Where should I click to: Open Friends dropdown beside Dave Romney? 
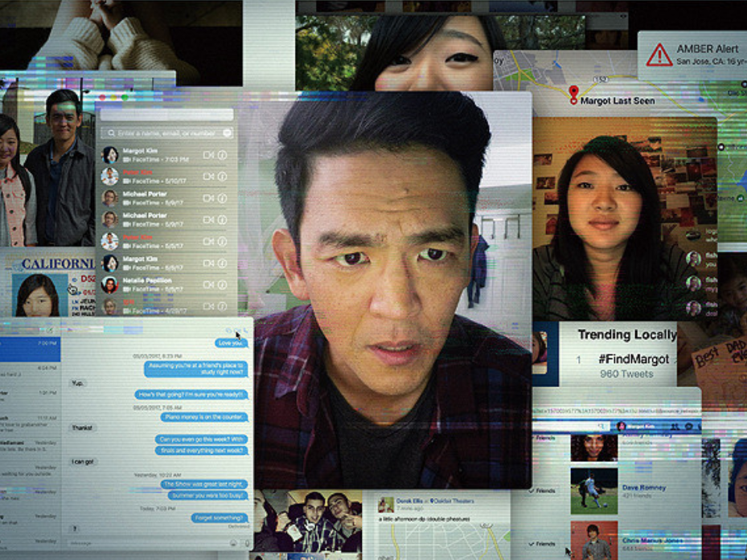tap(542, 490)
